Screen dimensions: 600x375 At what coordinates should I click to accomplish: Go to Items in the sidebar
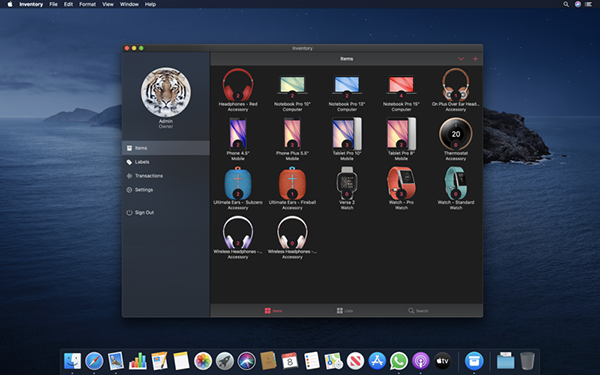click(x=166, y=148)
